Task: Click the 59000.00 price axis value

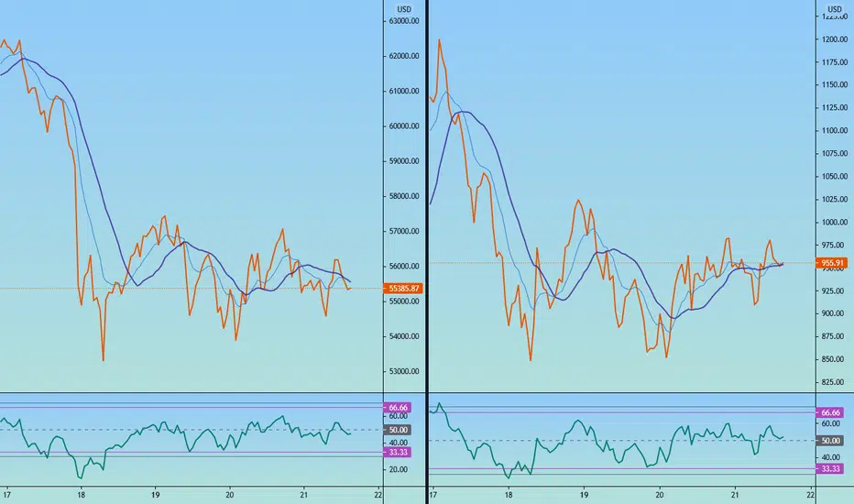Action: (404, 161)
